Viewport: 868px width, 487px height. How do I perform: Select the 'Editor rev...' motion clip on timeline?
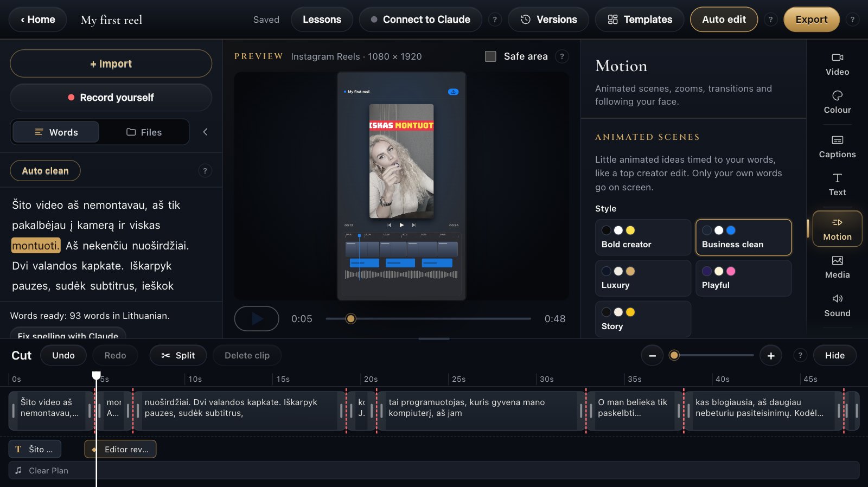[x=120, y=449]
